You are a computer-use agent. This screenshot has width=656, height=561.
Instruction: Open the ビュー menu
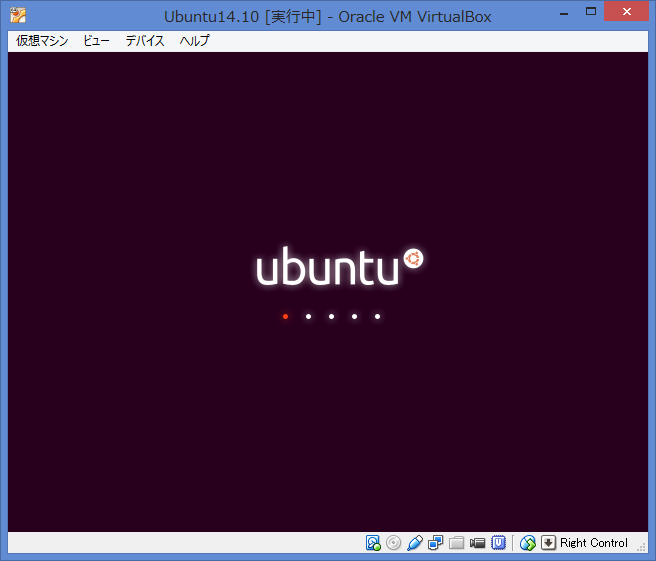point(96,41)
